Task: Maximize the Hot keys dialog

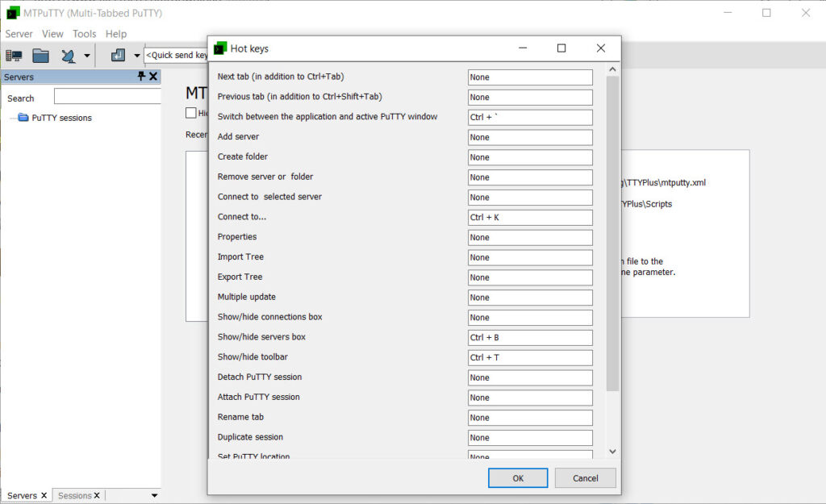Action: pos(561,48)
